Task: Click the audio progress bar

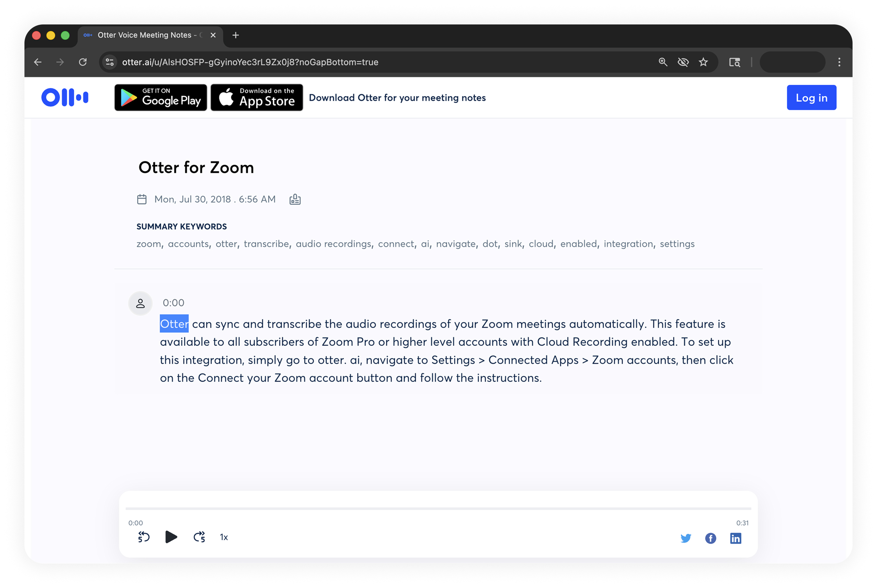Action: (438, 508)
